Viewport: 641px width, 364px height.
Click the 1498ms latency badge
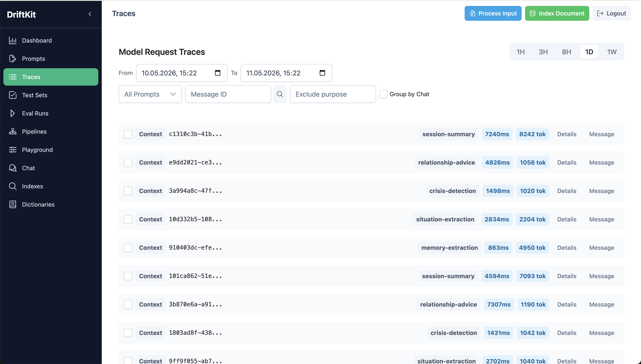pyautogui.click(x=498, y=191)
